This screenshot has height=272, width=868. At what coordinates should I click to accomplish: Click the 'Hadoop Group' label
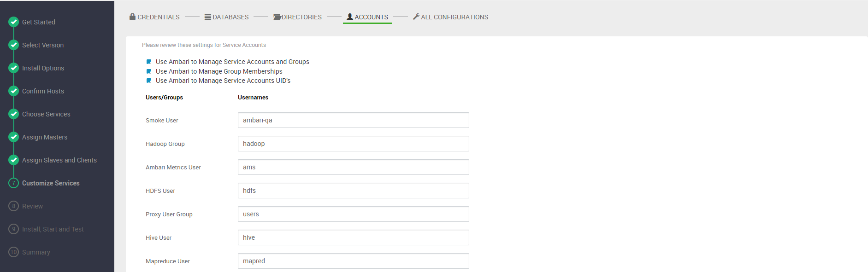(165, 144)
